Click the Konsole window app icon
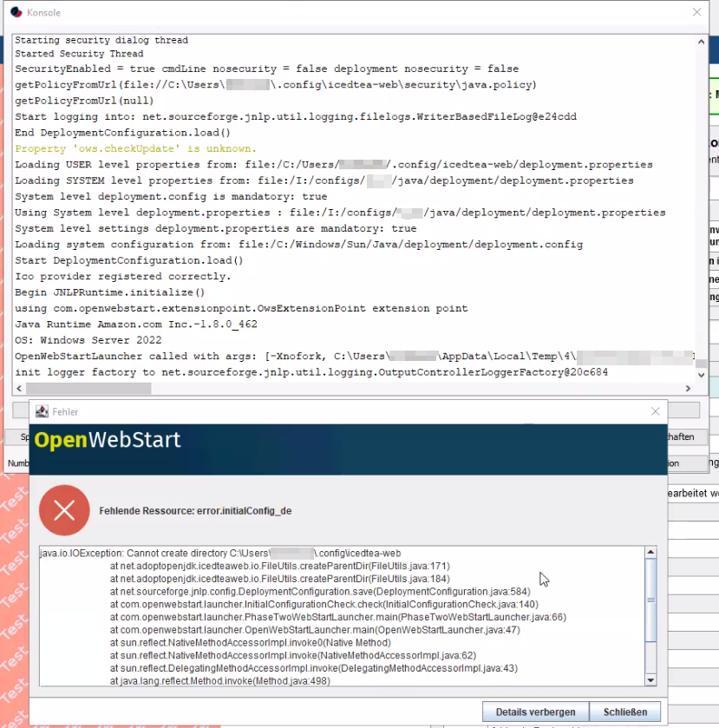 tap(16, 12)
